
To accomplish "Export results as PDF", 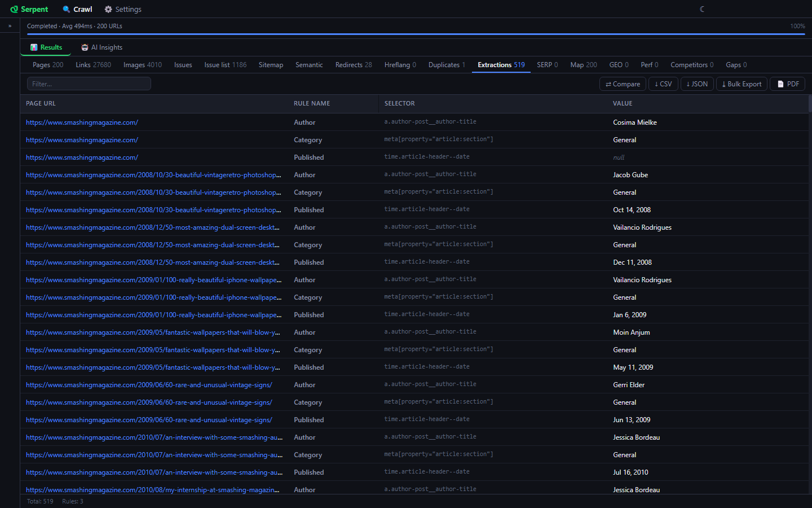I will [x=787, y=84].
